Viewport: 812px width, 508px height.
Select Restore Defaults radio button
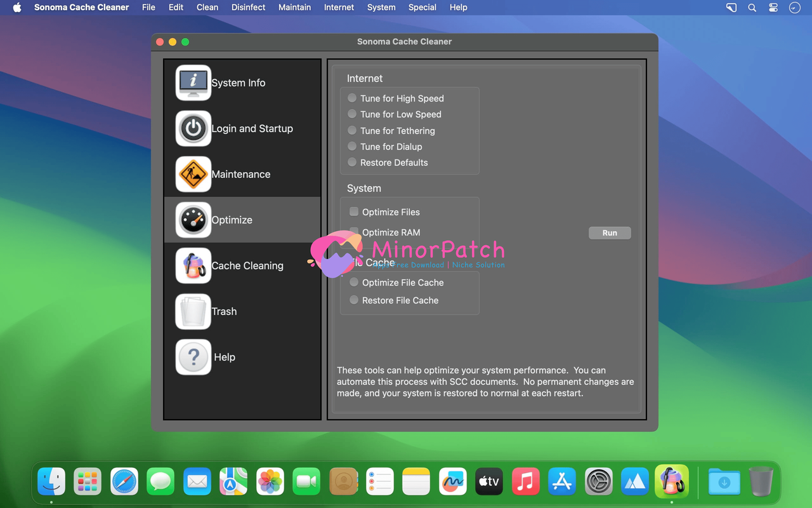(352, 162)
